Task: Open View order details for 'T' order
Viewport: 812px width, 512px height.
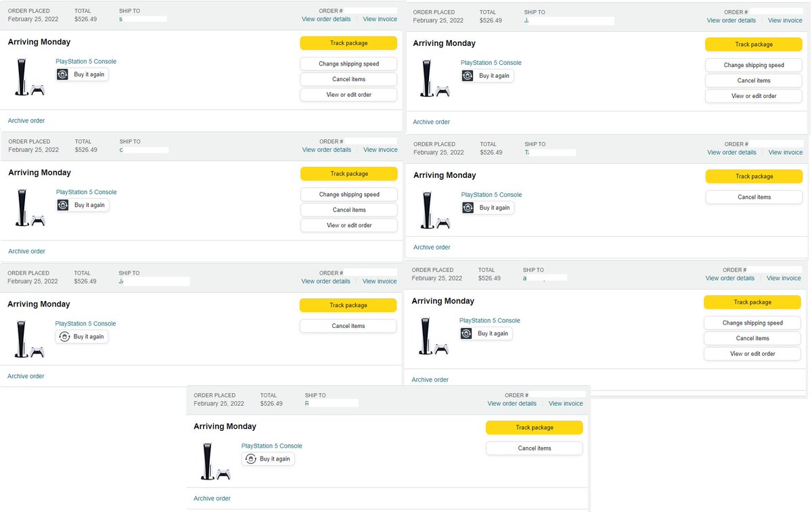Action: (x=732, y=152)
